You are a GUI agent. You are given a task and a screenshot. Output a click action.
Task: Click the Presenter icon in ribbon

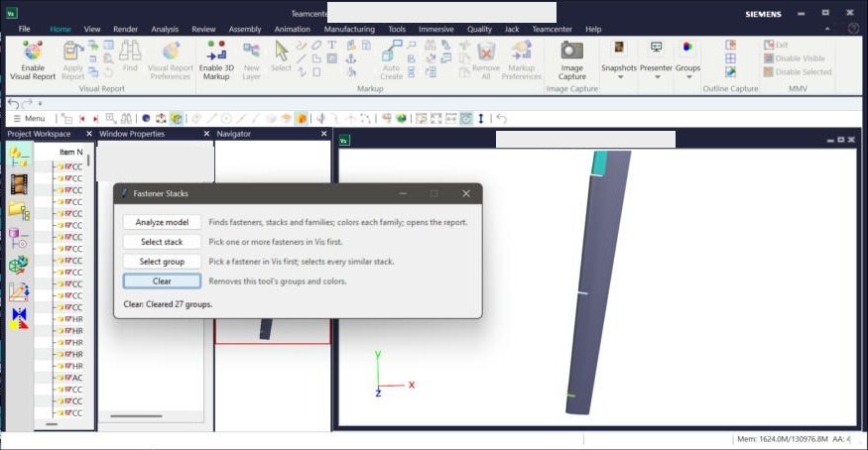coord(656,49)
